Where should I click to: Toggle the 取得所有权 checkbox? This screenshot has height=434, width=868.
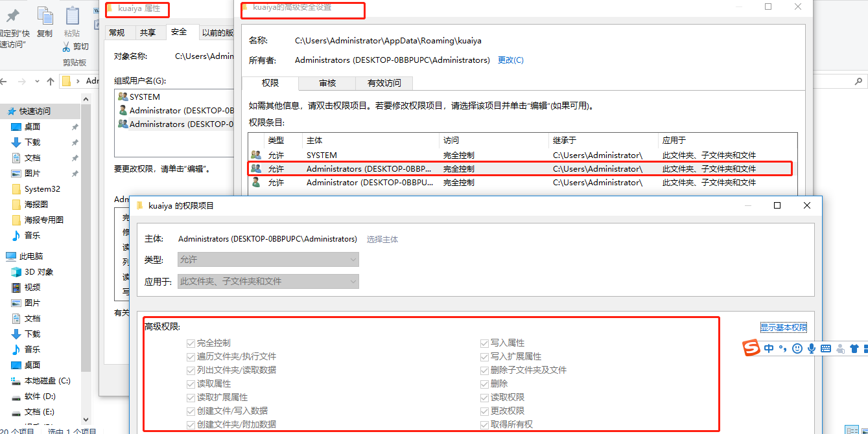coord(484,424)
